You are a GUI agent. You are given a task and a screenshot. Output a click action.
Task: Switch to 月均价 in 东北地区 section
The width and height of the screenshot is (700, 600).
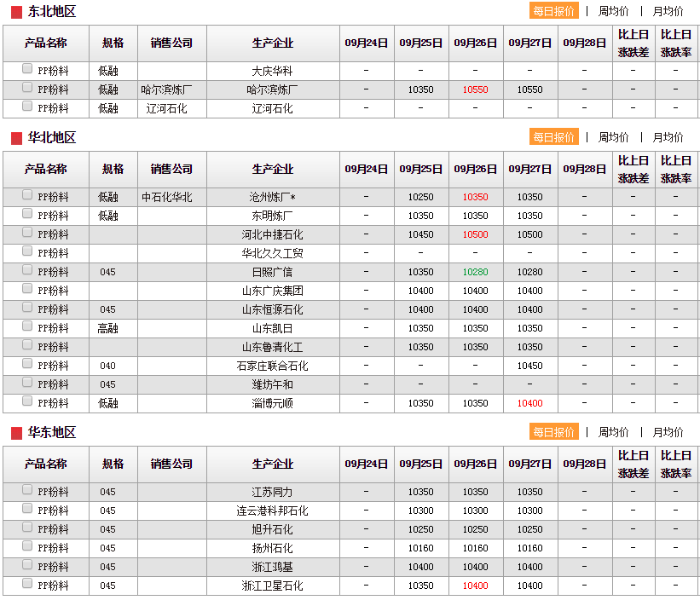tap(668, 12)
